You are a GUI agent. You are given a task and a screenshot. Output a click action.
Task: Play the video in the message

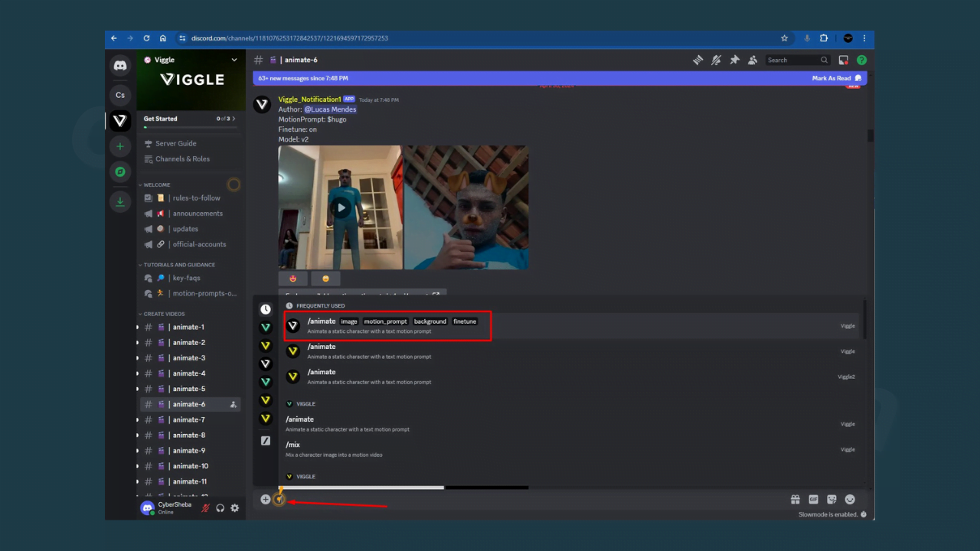coord(341,207)
